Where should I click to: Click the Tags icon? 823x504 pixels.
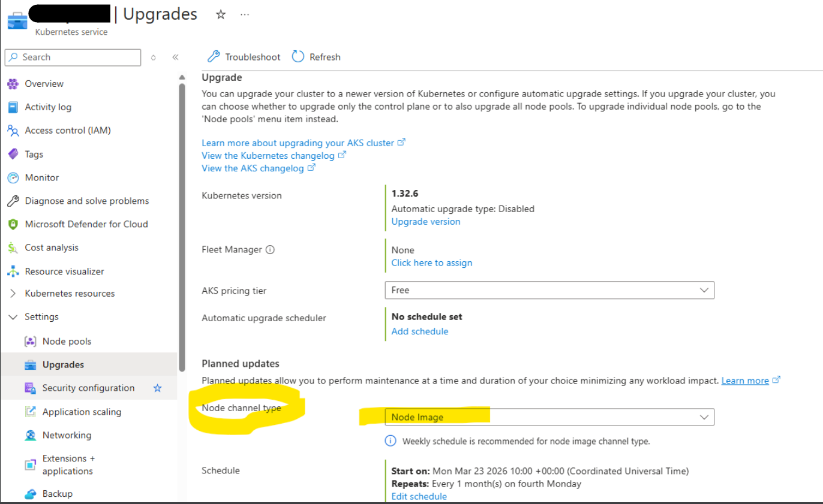click(x=13, y=154)
